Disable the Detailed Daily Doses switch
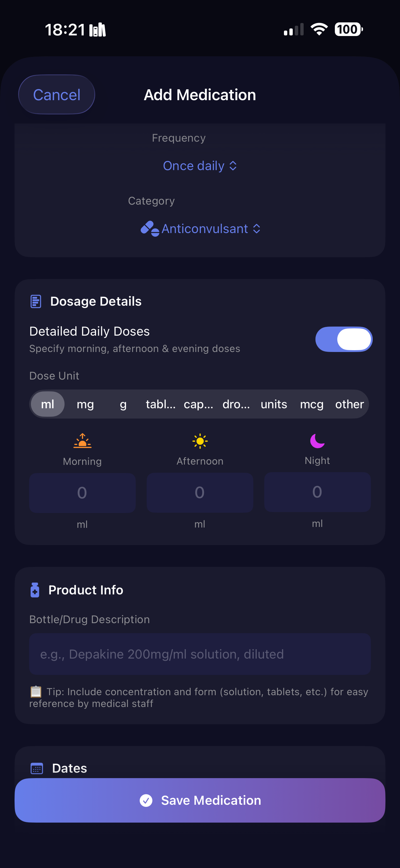 [343, 339]
